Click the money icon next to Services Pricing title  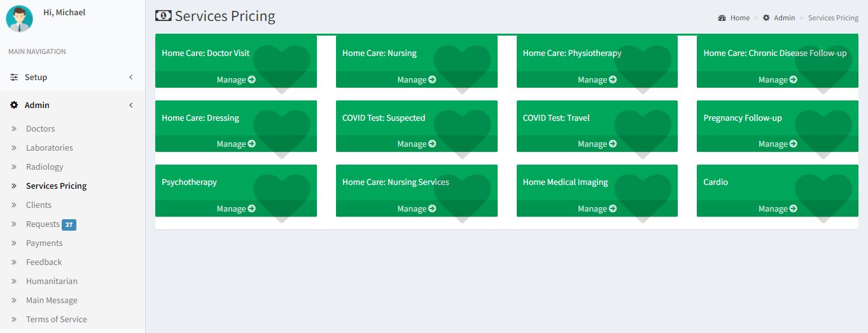point(164,16)
